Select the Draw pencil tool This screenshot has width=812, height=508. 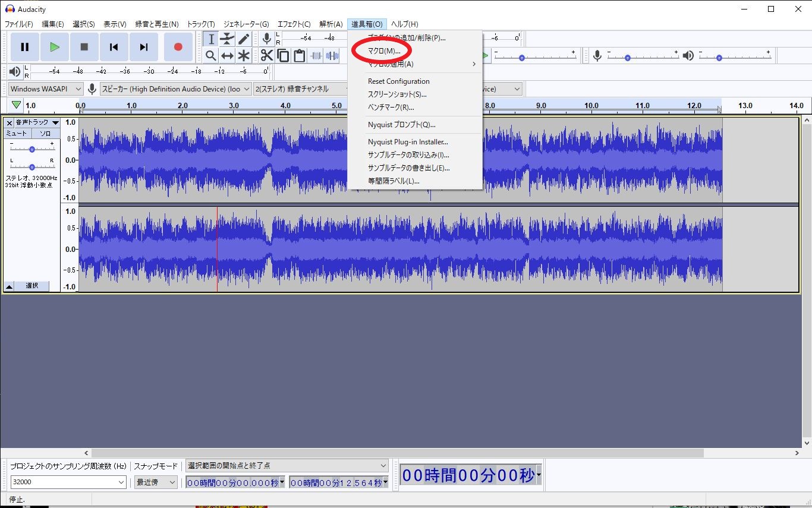click(x=244, y=39)
